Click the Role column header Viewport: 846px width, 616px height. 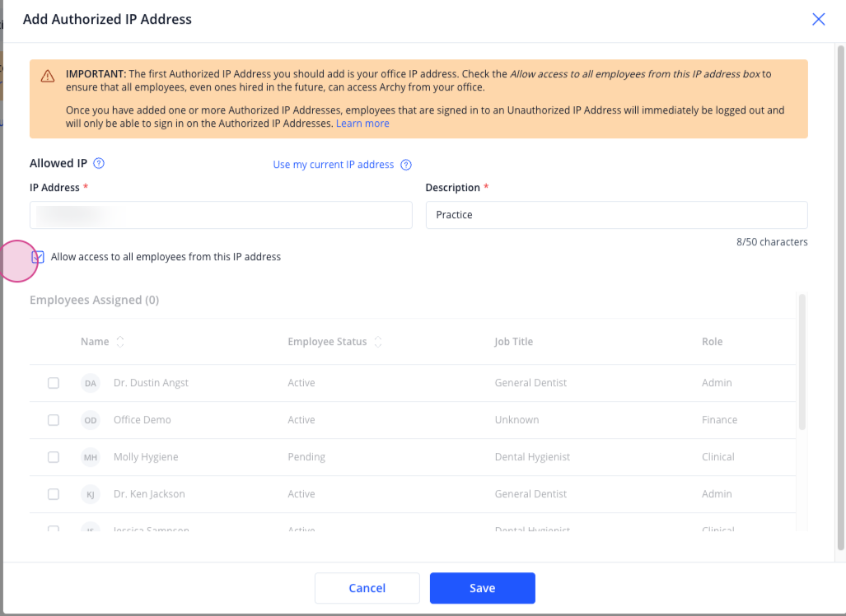coord(713,342)
